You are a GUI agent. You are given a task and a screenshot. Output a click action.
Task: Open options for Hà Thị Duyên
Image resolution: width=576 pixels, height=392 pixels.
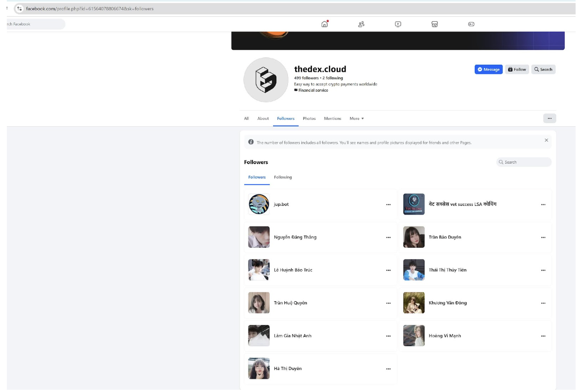click(x=388, y=369)
